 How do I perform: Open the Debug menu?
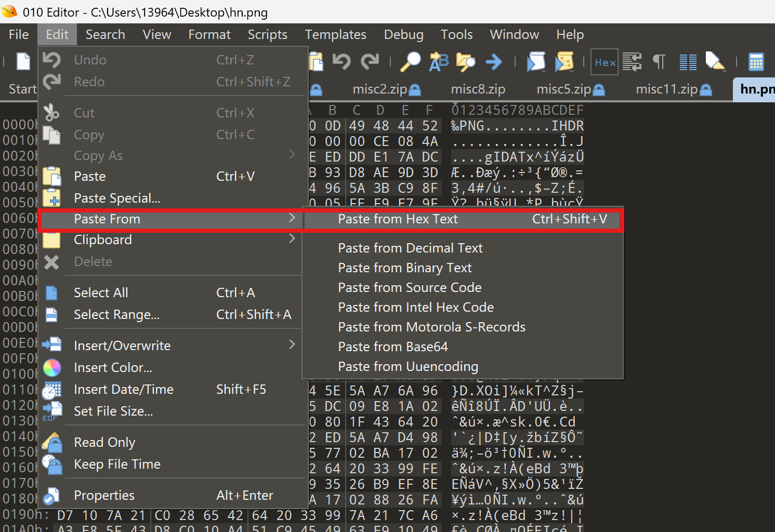point(403,34)
